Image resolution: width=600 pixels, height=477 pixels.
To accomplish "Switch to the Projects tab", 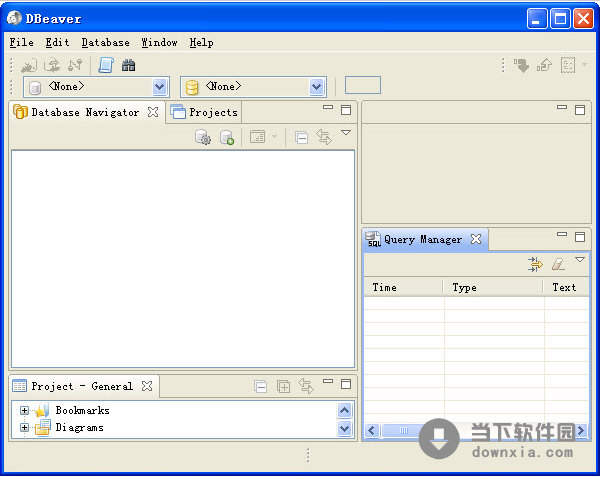I will 204,112.
